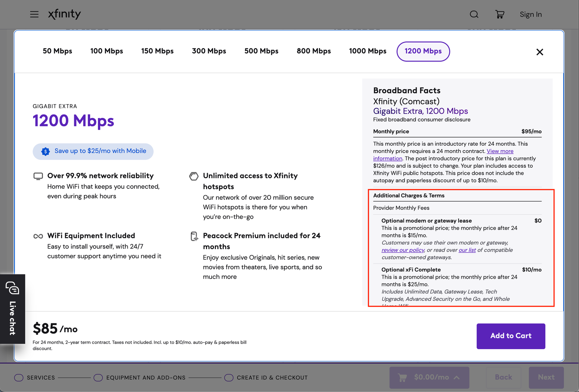
Task: Click the selected 1200 Mbps tab
Action: [423, 51]
